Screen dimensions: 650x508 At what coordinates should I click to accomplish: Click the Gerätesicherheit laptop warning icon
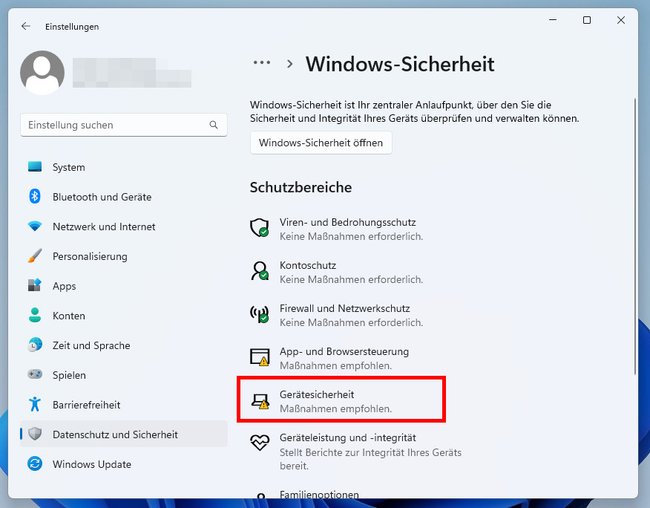tap(260, 401)
